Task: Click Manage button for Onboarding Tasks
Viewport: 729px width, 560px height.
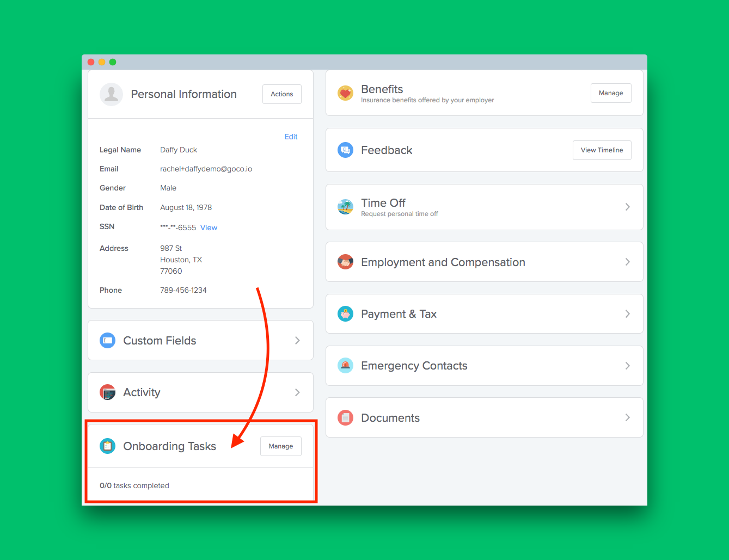Action: (281, 446)
